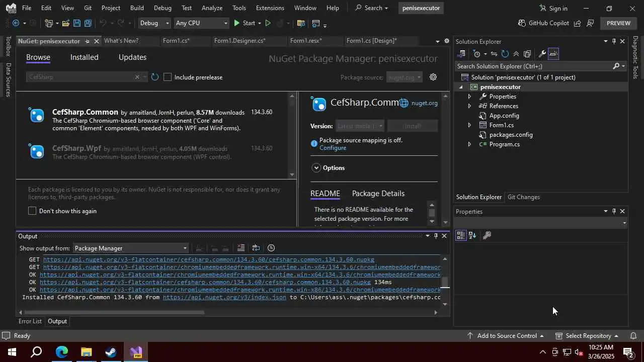Open NuGet settings gear icon
The height and width of the screenshot is (362, 644).
[433, 77]
